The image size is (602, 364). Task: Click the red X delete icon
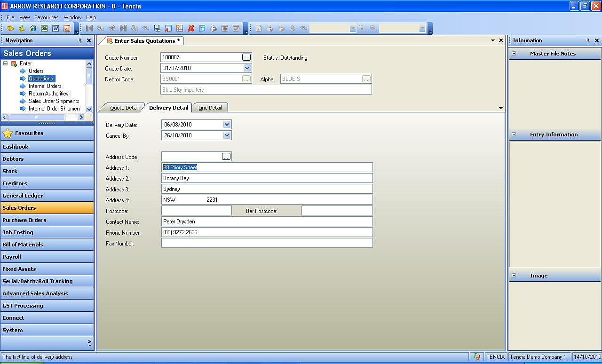point(191,28)
